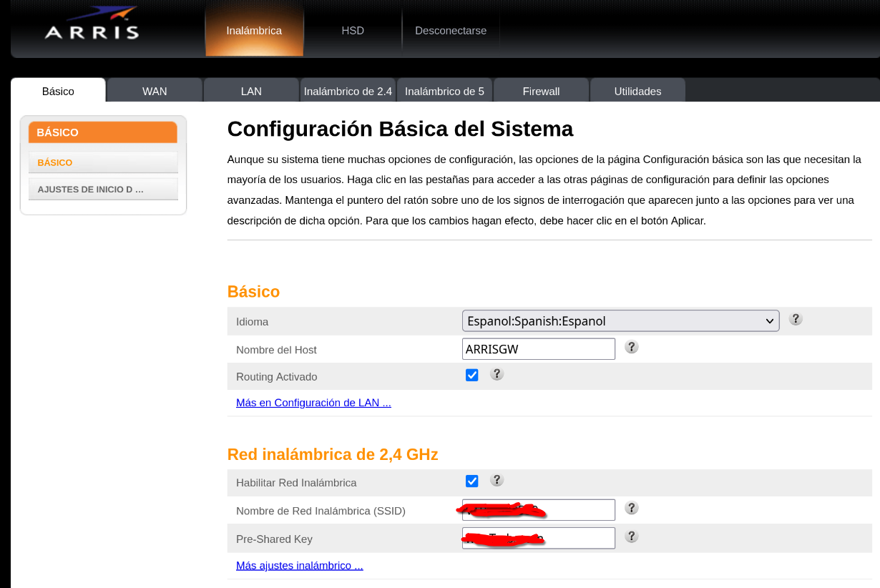880x588 pixels.
Task: Uncheck Habilitar Red Inalámbrica checkbox
Action: tap(471, 481)
